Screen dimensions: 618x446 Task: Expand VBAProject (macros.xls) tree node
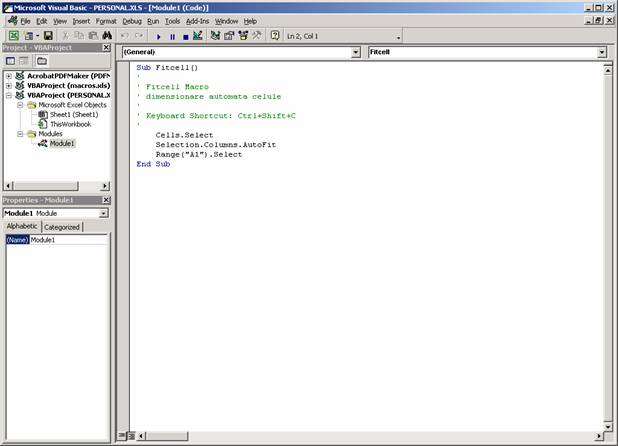[x=8, y=85]
